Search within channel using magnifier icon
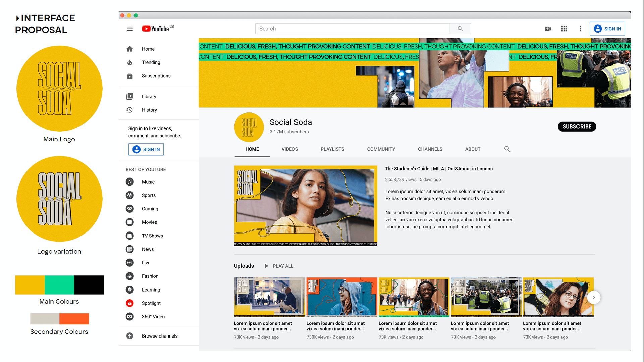 point(507,149)
